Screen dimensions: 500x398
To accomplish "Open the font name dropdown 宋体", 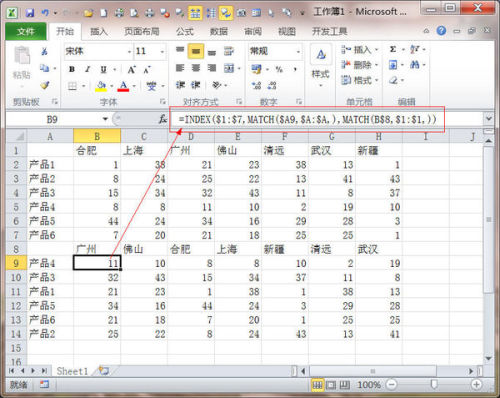I will [129, 52].
